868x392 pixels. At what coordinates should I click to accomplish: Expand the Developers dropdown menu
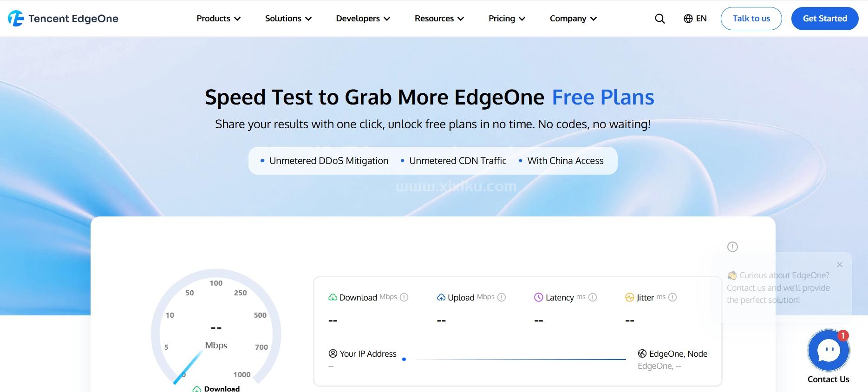[363, 19]
